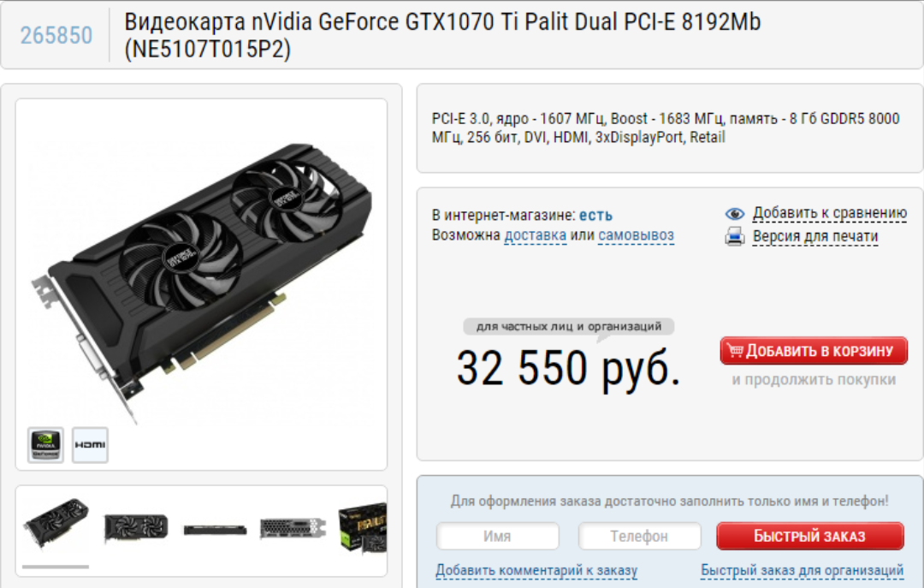Image resolution: width=924 pixels, height=588 pixels.
Task: Select the port bracket view thumbnail
Action: point(293,528)
